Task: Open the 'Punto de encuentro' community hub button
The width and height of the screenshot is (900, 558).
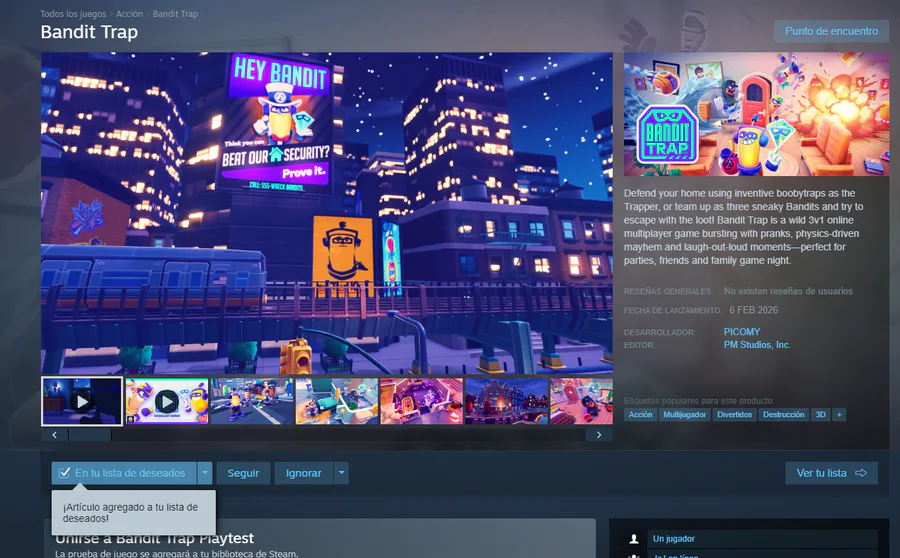Action: pos(831,31)
